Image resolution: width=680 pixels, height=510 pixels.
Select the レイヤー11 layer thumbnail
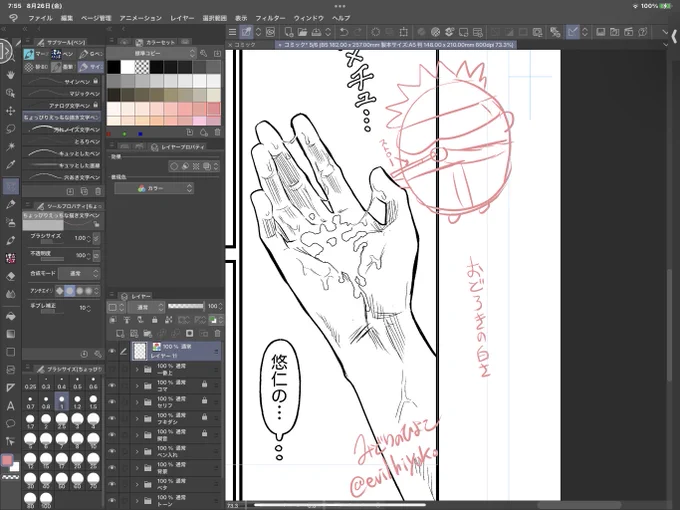[140, 351]
